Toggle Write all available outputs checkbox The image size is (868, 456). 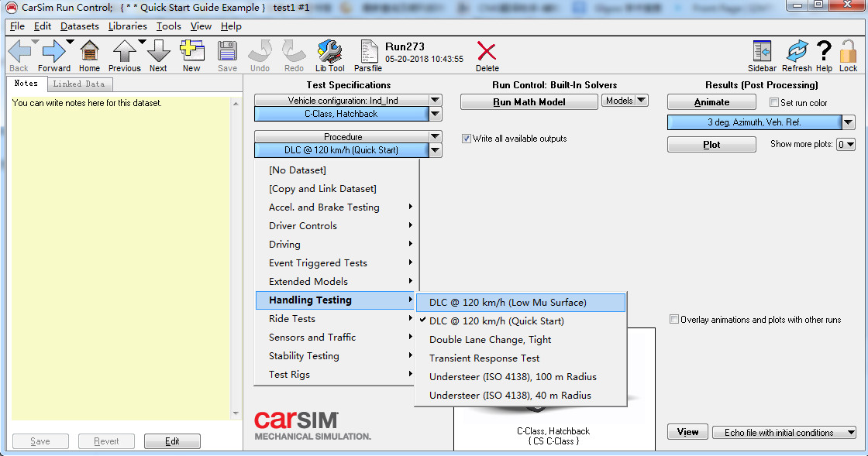(467, 139)
